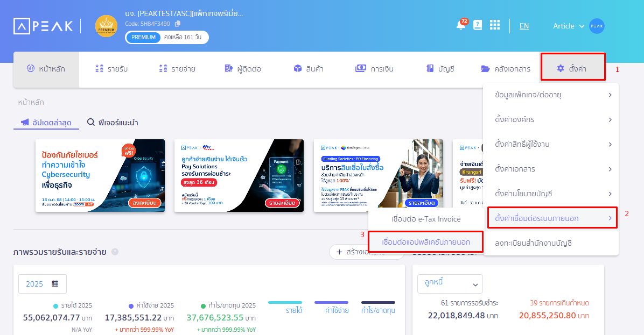The image size is (644, 335).
Task: Click help icon beside income and expense overview
Action: tap(115, 252)
